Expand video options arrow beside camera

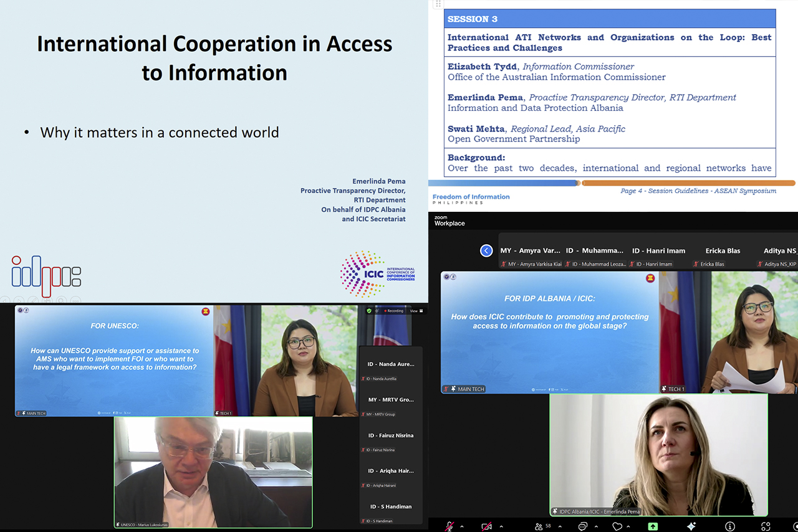[x=501, y=526]
